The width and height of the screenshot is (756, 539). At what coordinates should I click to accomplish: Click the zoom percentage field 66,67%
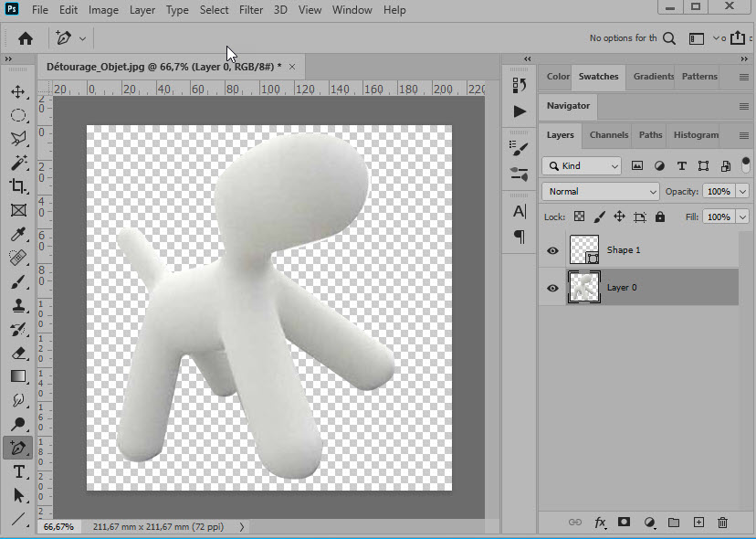[58, 527]
